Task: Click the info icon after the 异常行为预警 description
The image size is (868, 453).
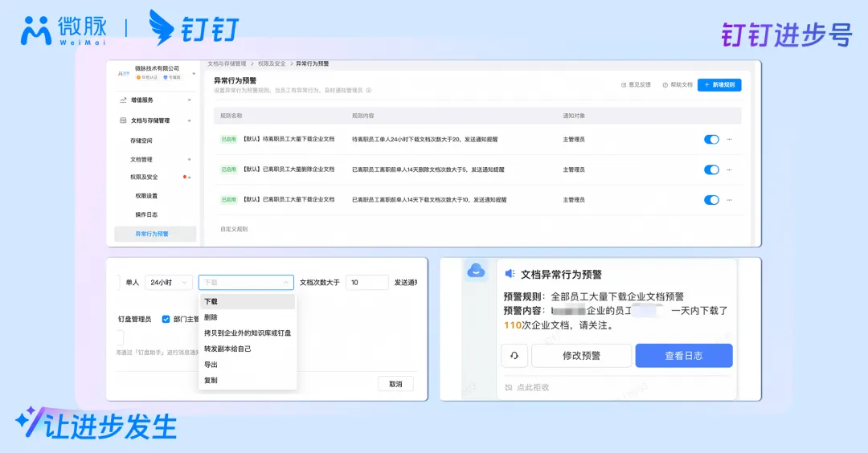Action: pos(369,90)
